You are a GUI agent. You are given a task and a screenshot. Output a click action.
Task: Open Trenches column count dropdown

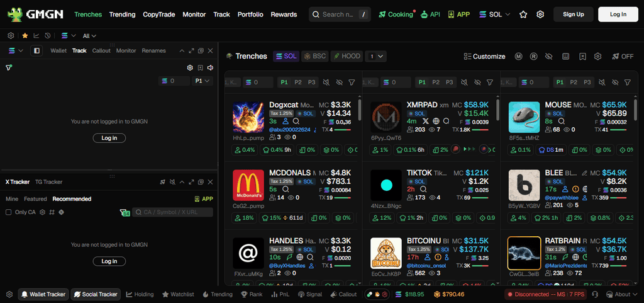(376, 56)
